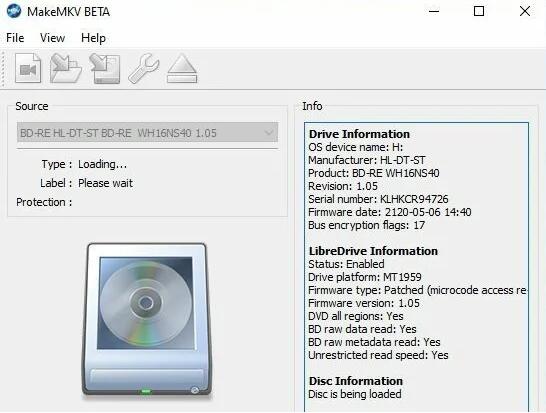
Task: Open the Help menu
Action: [93, 38]
